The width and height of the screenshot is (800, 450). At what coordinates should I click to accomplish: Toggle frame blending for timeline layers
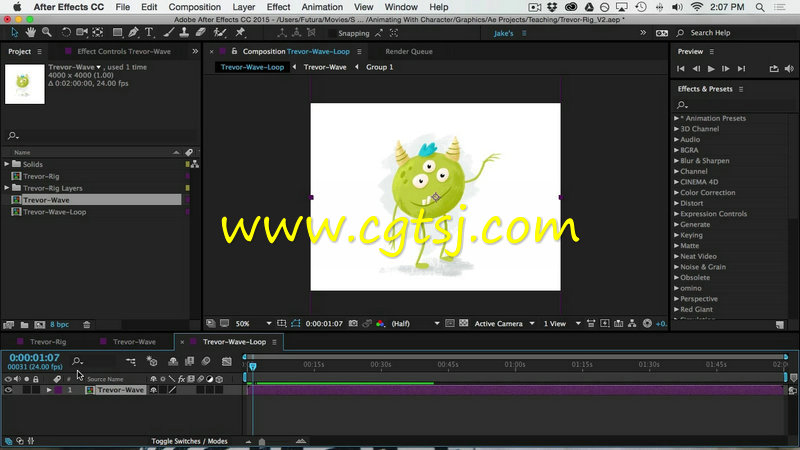189,361
